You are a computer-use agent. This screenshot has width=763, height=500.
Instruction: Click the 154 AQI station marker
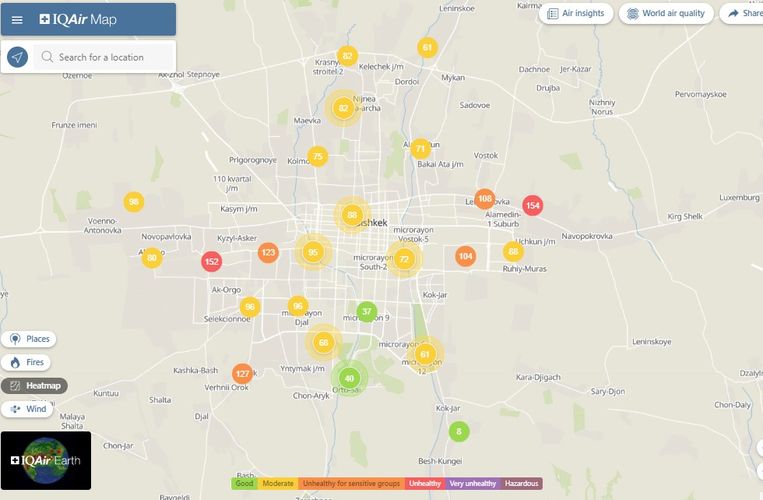[533, 205]
